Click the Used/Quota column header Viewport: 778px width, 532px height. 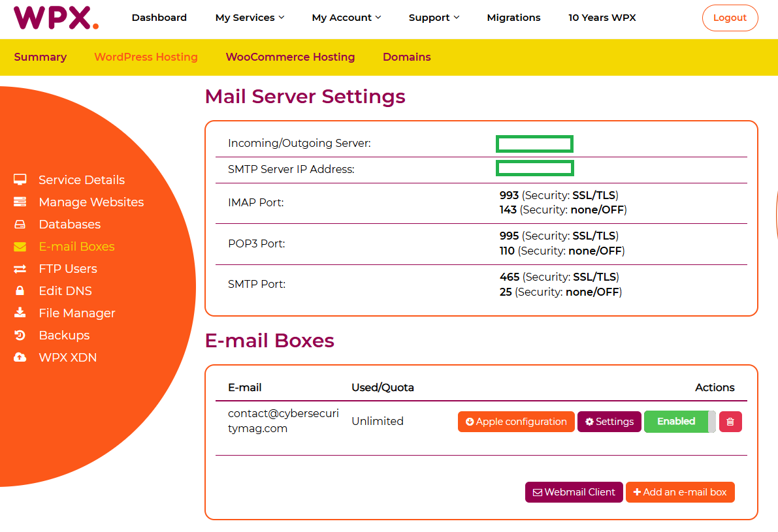pyautogui.click(x=383, y=388)
